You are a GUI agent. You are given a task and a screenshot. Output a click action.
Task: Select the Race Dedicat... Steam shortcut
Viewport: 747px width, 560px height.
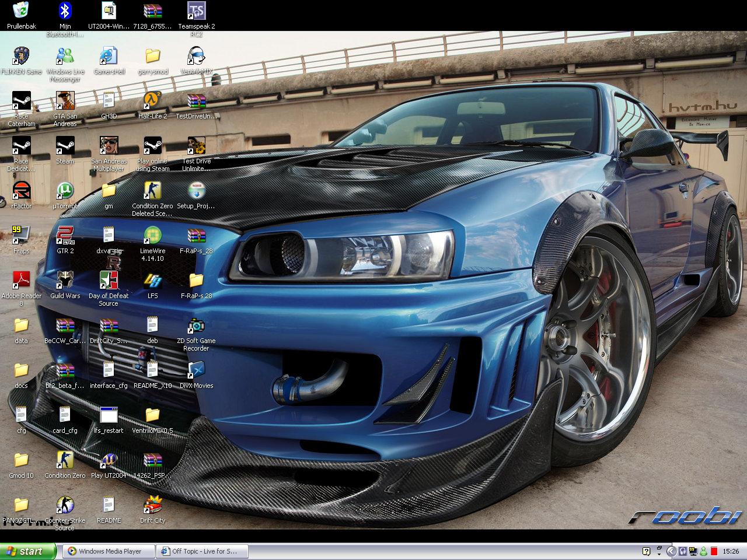point(22,154)
